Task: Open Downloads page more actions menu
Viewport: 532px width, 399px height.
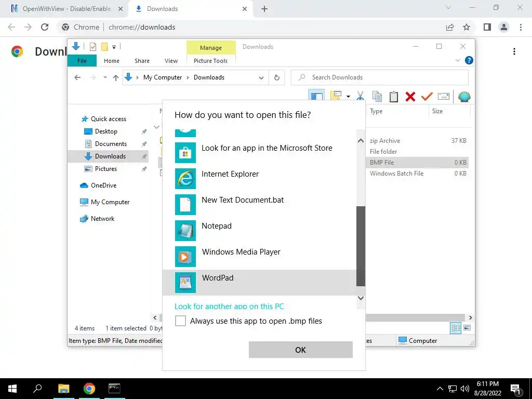Action: pos(514,51)
